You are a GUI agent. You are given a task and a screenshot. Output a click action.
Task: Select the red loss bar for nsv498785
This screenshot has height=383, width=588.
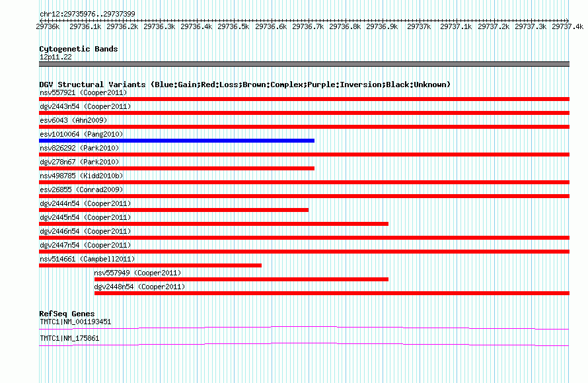304,182
